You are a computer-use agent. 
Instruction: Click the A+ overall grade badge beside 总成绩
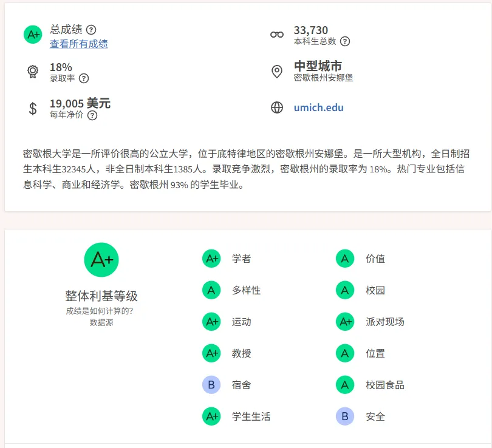click(x=33, y=35)
